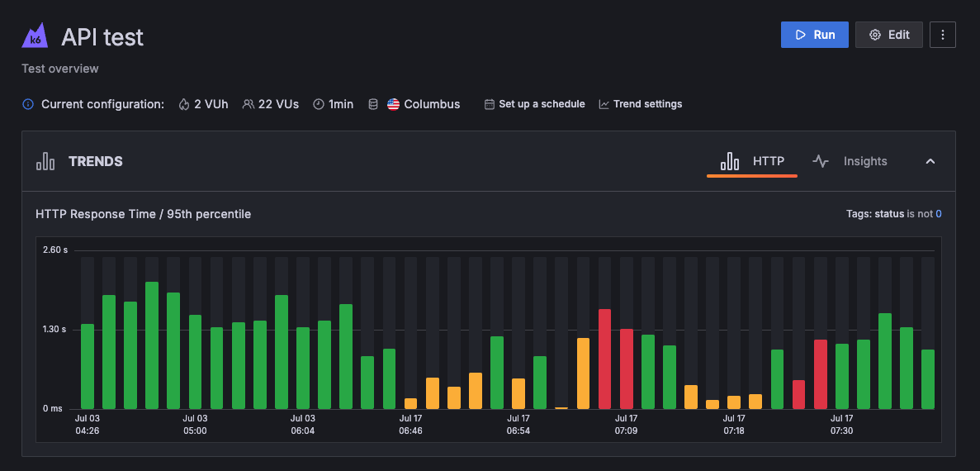
Task: Click Set up a schedule link
Action: pos(534,104)
